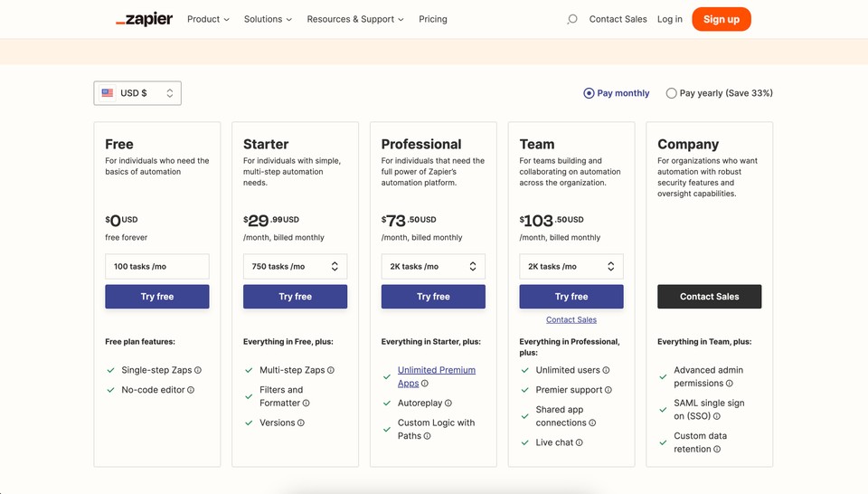
Task: Info icon next to No-code editor
Action: pos(191,390)
